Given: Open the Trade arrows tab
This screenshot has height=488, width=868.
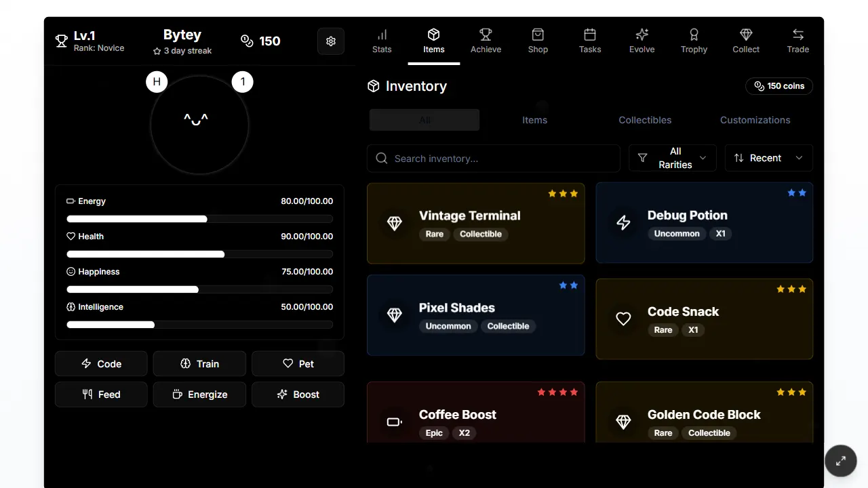Looking at the screenshot, I should 798,41.
